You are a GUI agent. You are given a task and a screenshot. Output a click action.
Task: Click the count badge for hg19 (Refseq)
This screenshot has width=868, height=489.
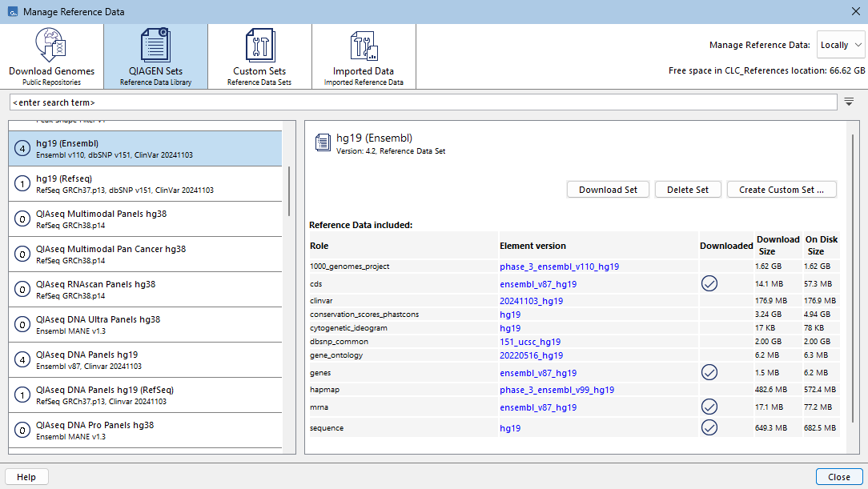tap(22, 184)
